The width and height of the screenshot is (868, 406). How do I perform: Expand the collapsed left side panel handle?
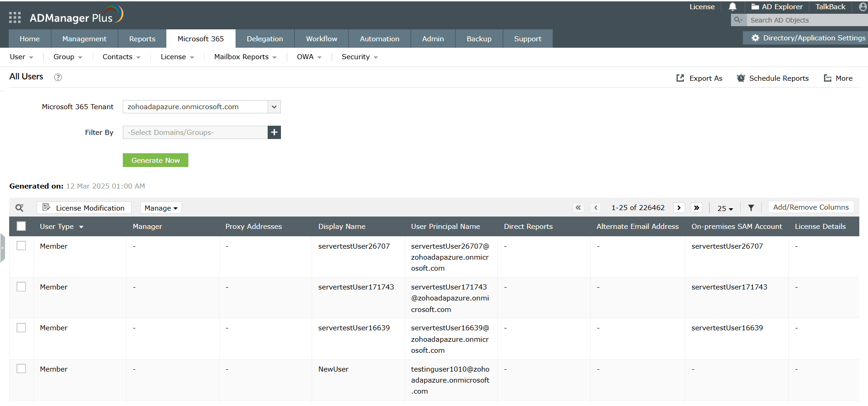(2, 248)
